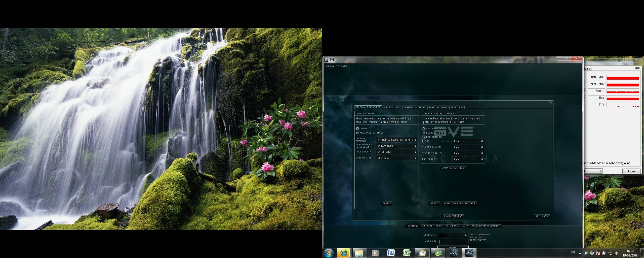Click the Optimize Settings button
This screenshot has height=258, width=644.
click(453, 168)
